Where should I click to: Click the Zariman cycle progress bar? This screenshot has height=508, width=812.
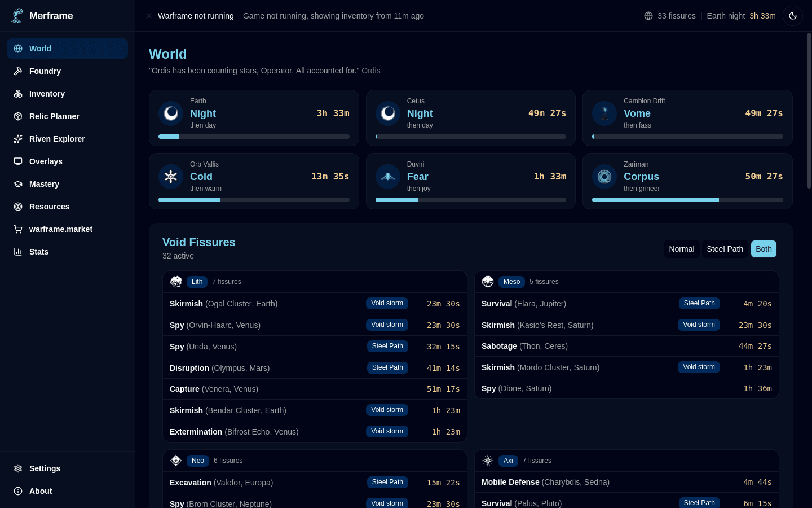coord(687,200)
